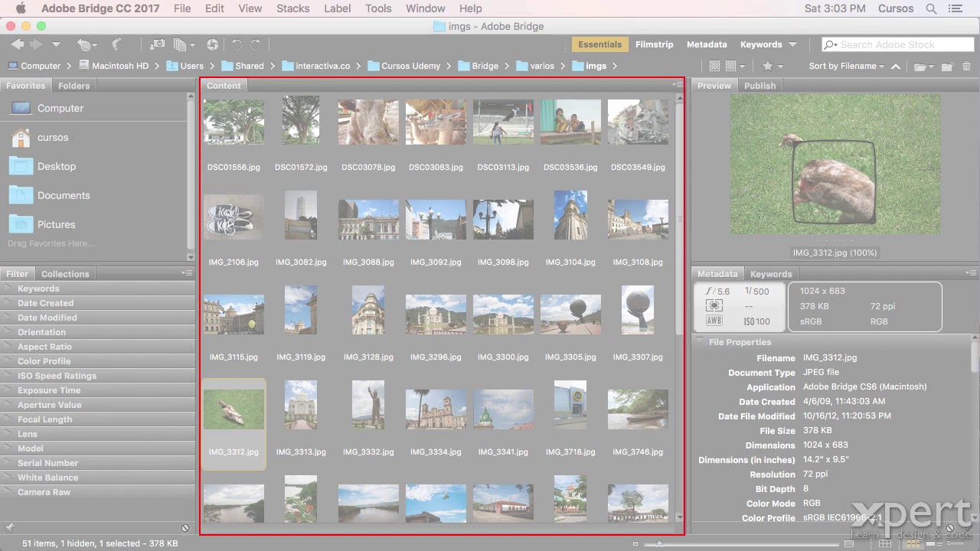Toggle grid lock view button
The image size is (980, 551).
pyautogui.click(x=886, y=544)
